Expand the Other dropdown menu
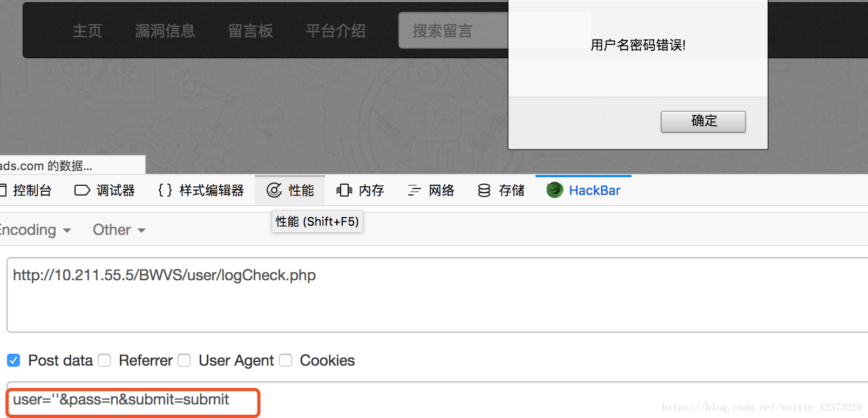Screen dimensions: 868x418 [119, 230]
